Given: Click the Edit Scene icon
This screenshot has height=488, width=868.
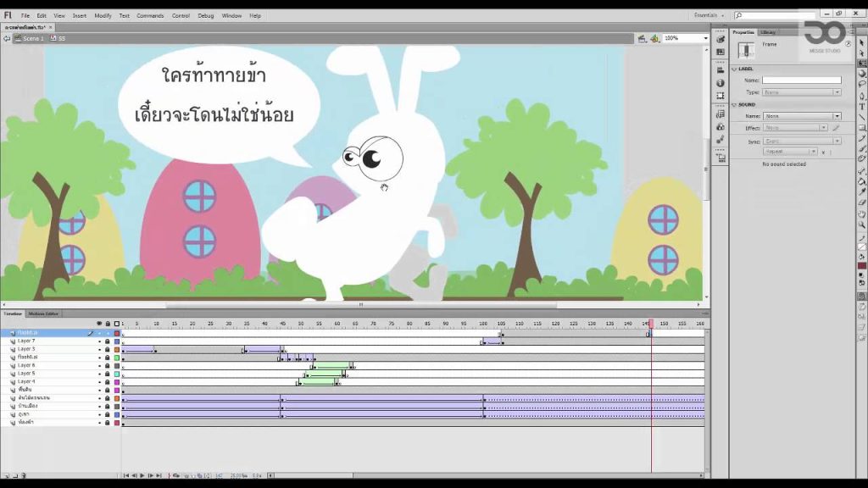Looking at the screenshot, I should [x=642, y=38].
